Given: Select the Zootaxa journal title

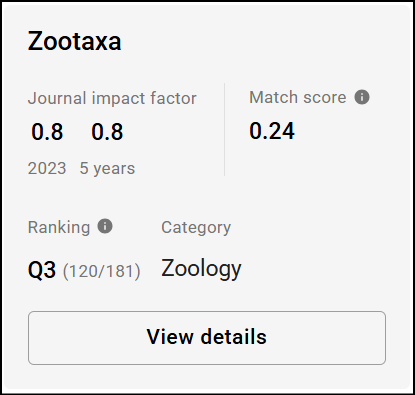Looking at the screenshot, I should (74, 41).
